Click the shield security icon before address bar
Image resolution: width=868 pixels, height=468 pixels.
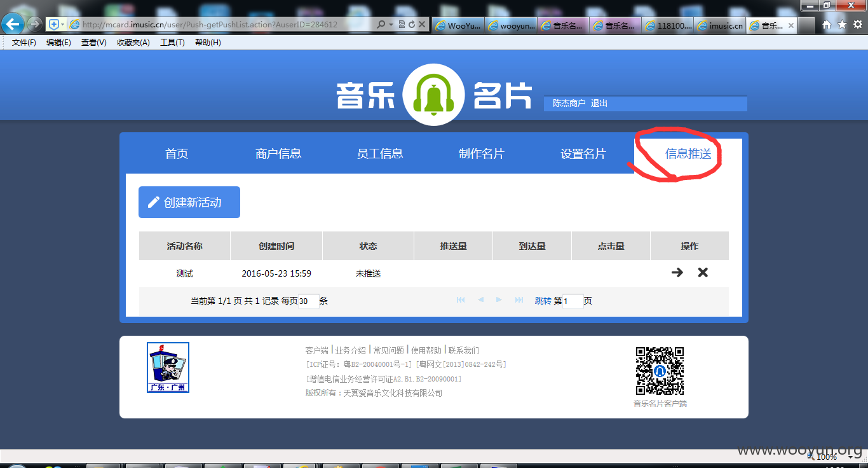[54, 25]
